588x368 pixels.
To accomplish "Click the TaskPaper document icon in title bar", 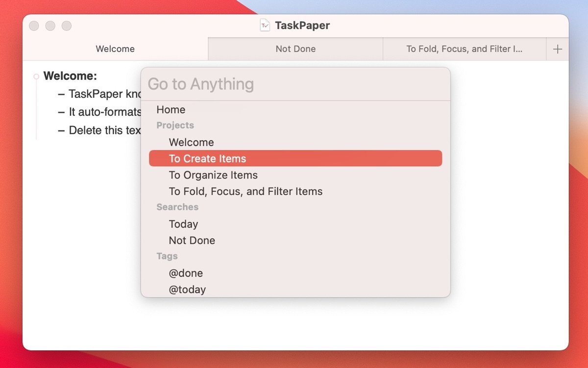I will [x=265, y=26].
